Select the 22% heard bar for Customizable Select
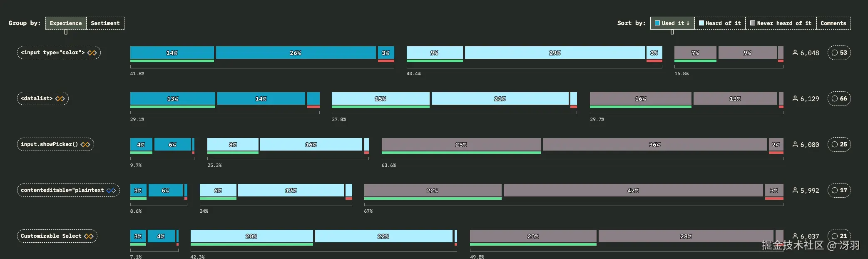Screen dimensions: 868x259 coord(384,236)
